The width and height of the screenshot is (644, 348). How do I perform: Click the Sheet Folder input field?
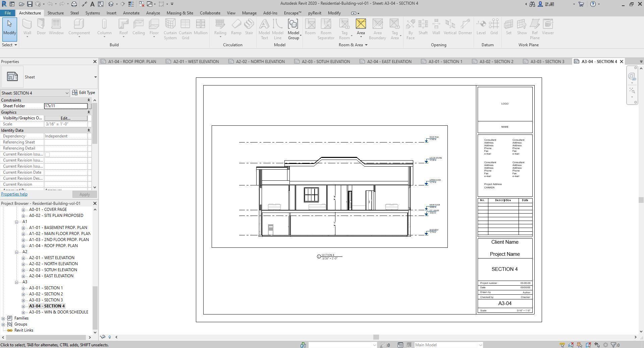[x=66, y=106]
